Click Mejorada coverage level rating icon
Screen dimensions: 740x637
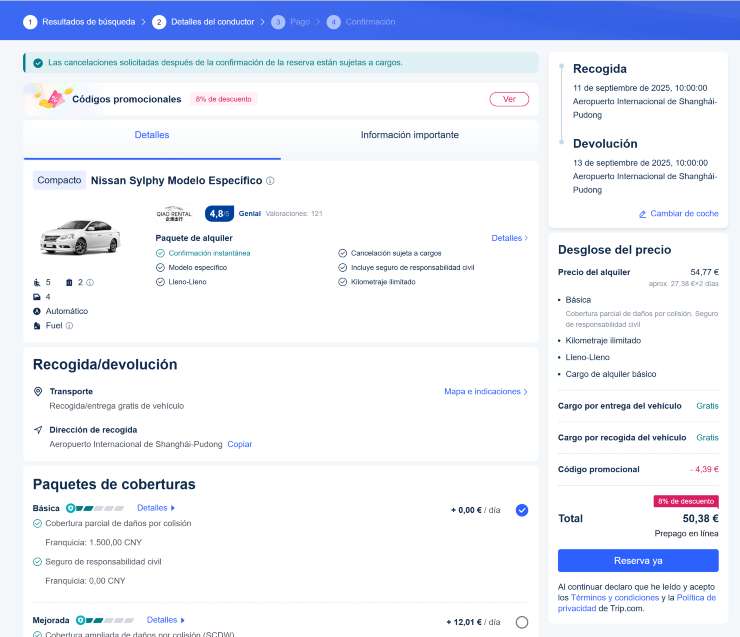[x=105, y=620]
